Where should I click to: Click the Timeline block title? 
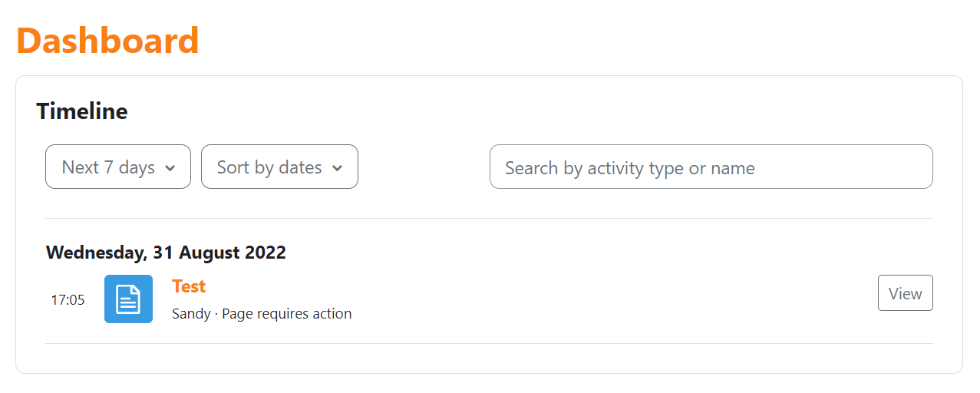pos(82,111)
